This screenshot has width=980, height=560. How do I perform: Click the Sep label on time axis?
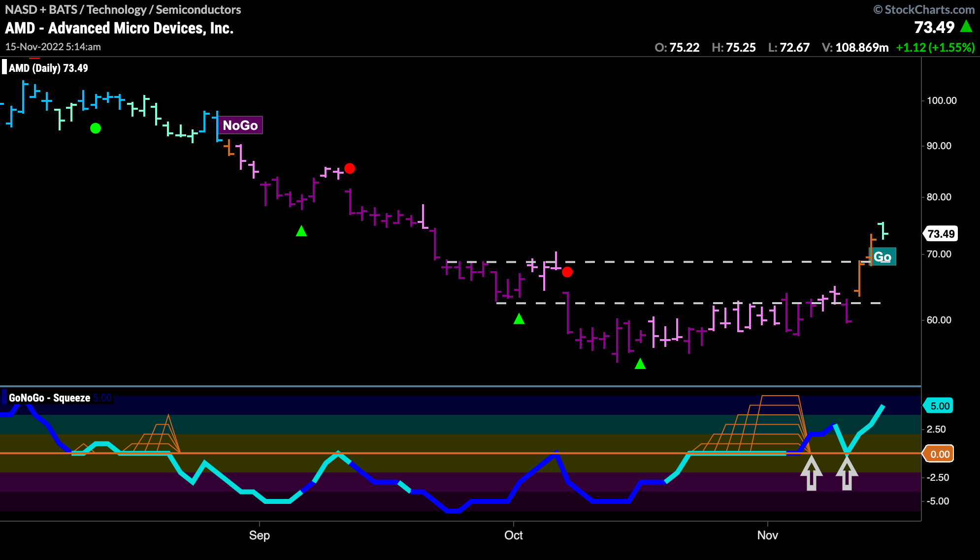pos(260,535)
